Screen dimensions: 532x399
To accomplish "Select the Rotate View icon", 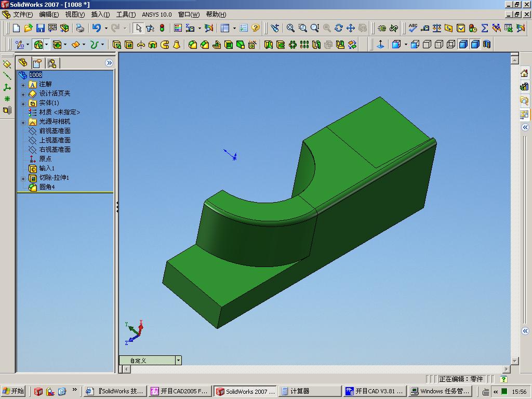I will click(339, 28).
